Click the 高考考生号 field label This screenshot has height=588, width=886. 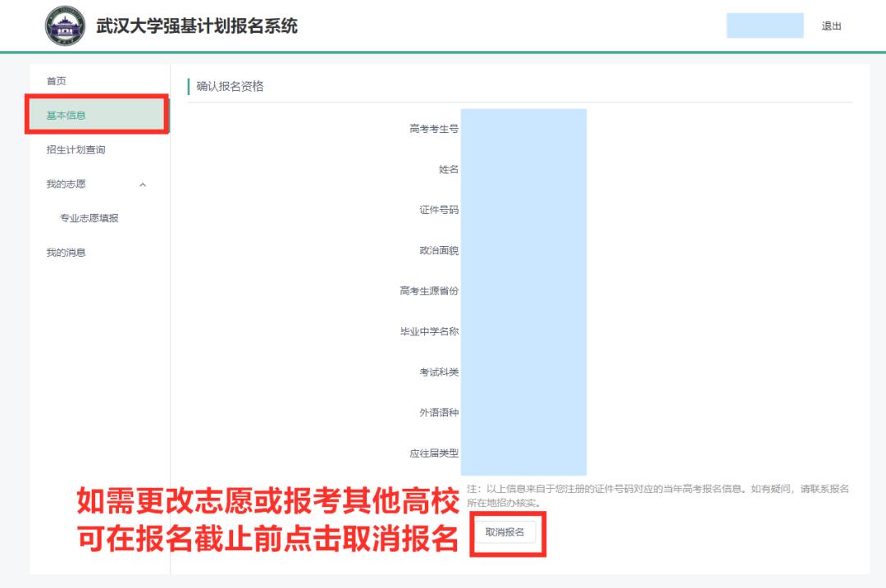point(434,129)
